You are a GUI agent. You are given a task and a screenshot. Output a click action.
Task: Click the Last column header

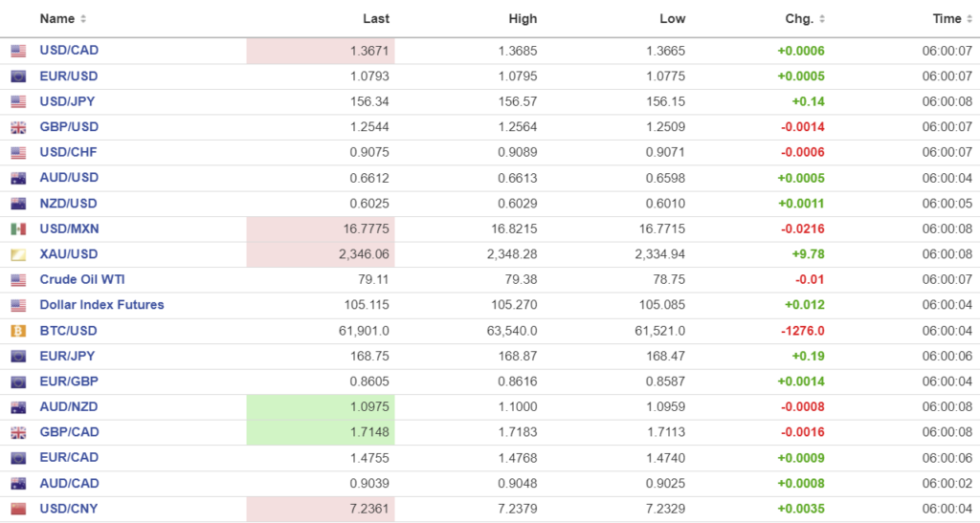[376, 19]
